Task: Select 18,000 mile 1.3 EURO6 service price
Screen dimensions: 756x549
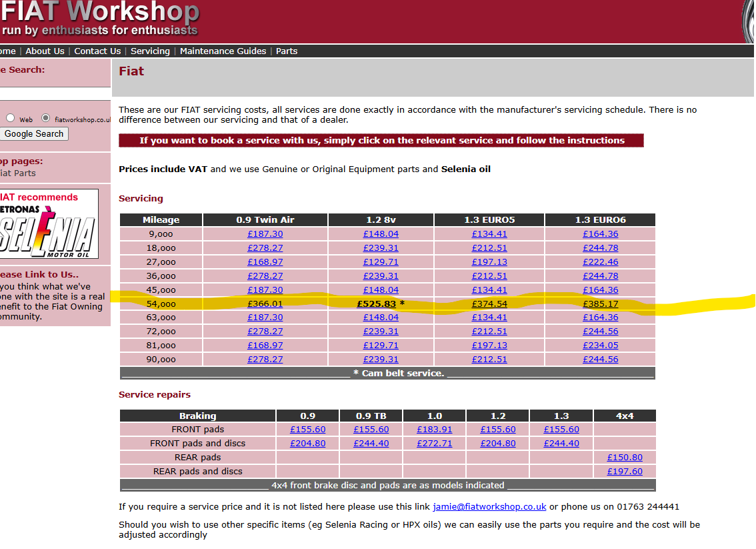Action: click(600, 248)
